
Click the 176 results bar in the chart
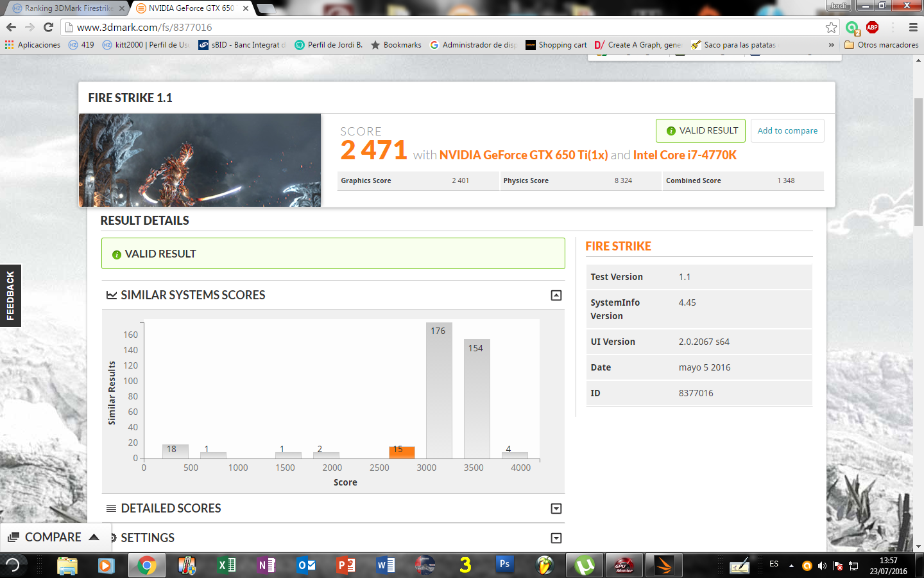click(x=439, y=390)
